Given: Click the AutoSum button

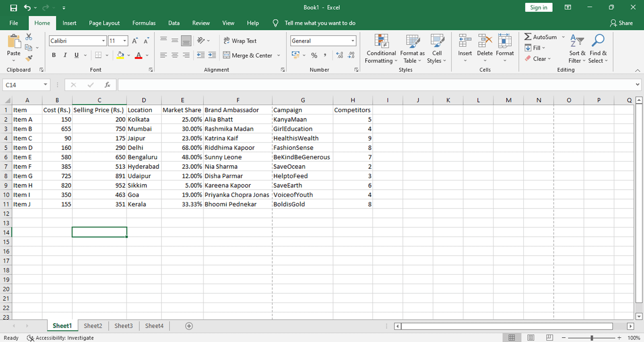Looking at the screenshot, I should point(541,37).
